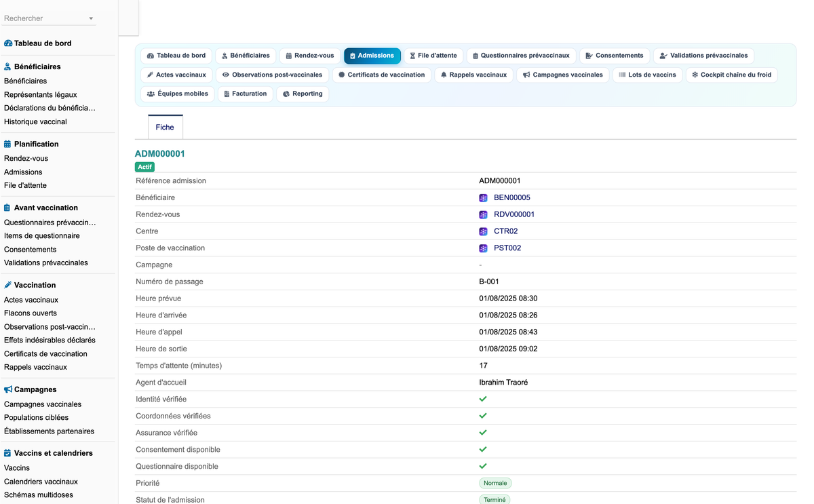Open Schémas multidoses in sidebar
The width and height of the screenshot is (814, 504).
(39, 495)
